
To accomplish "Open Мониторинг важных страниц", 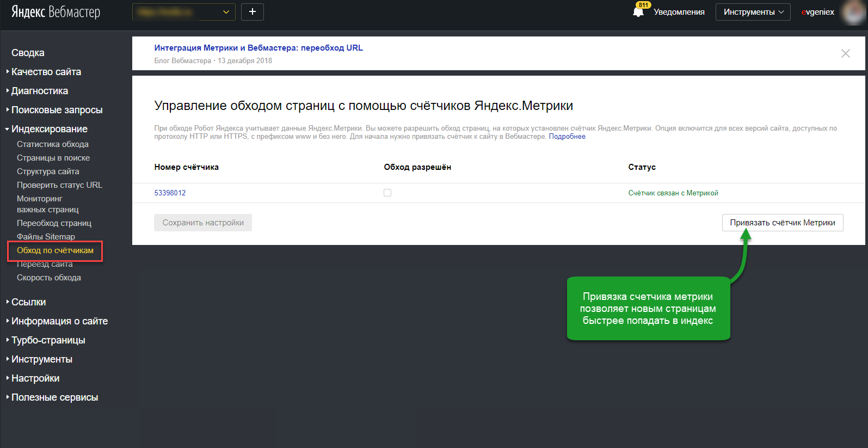I will (48, 204).
